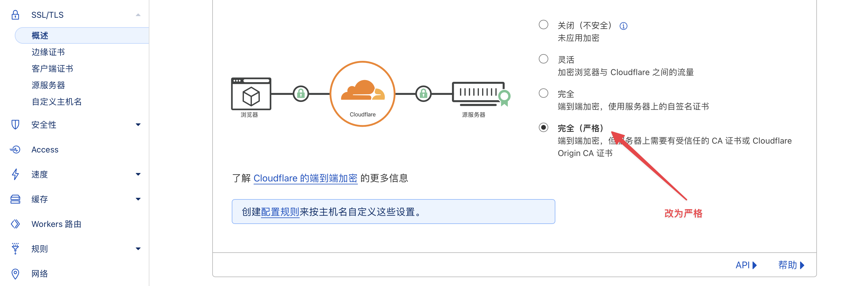Screen dimensions: 868x286
Task: Select the SSL/TLS lock icon in sidebar
Action: coord(16,14)
